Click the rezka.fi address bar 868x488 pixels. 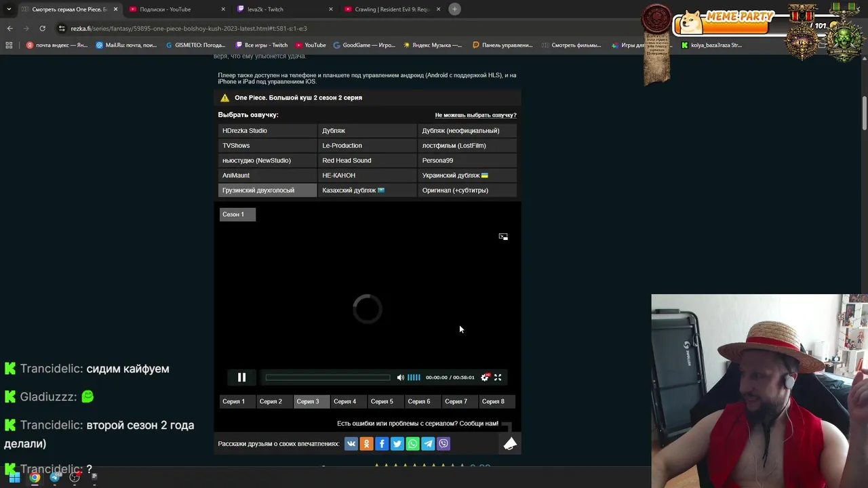click(x=339, y=28)
